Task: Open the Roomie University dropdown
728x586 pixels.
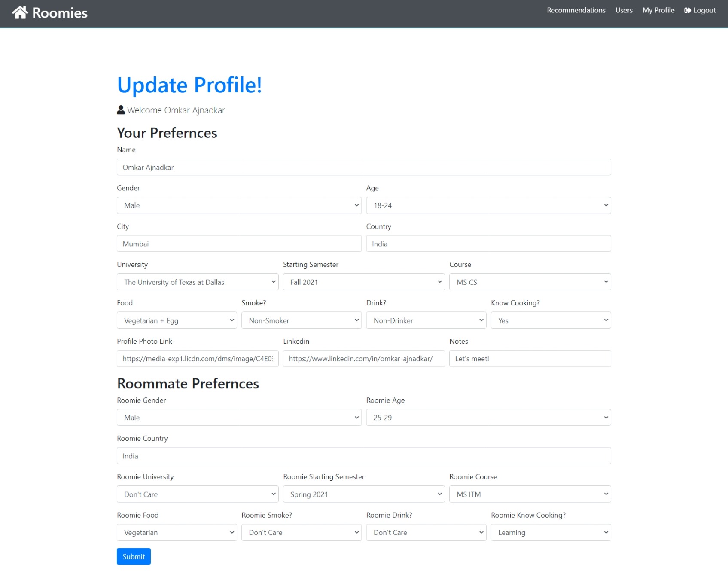Action: pos(198,494)
